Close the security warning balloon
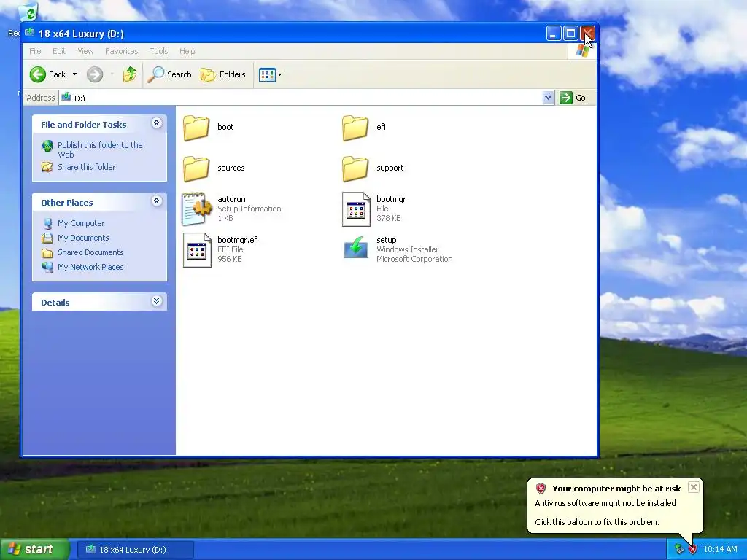This screenshot has width=747, height=560. click(694, 486)
